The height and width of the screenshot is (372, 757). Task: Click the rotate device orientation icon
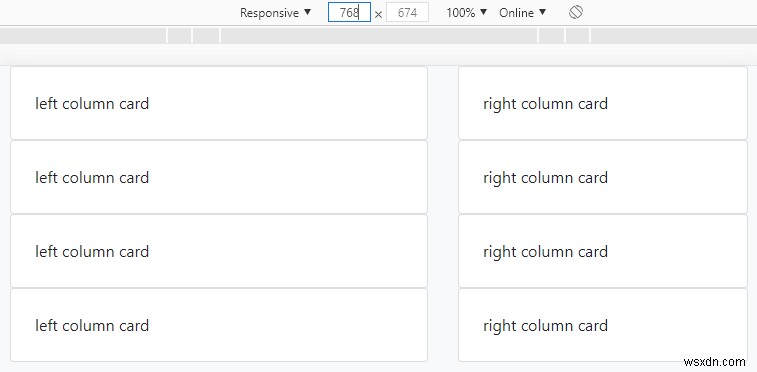(x=575, y=12)
